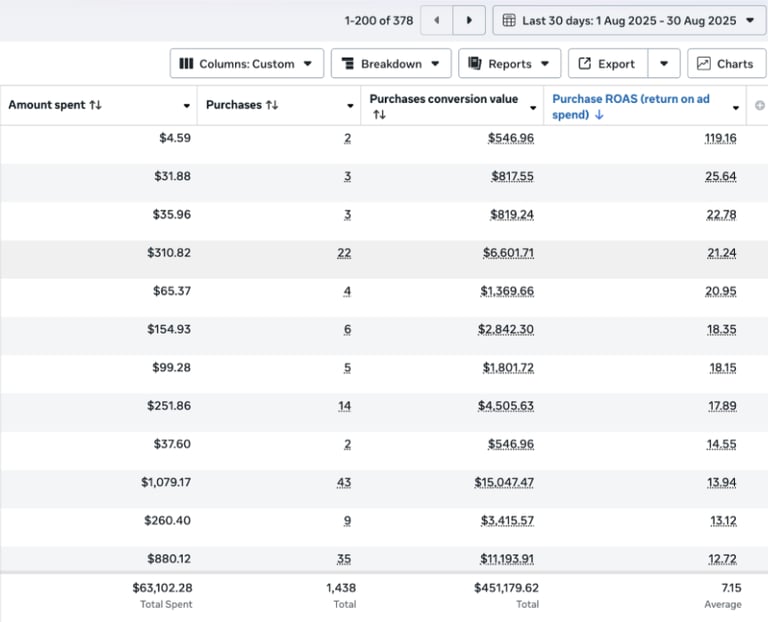Open Purchases conversion value column options arrow
Image resolution: width=768 pixels, height=622 pixels.
[532, 106]
